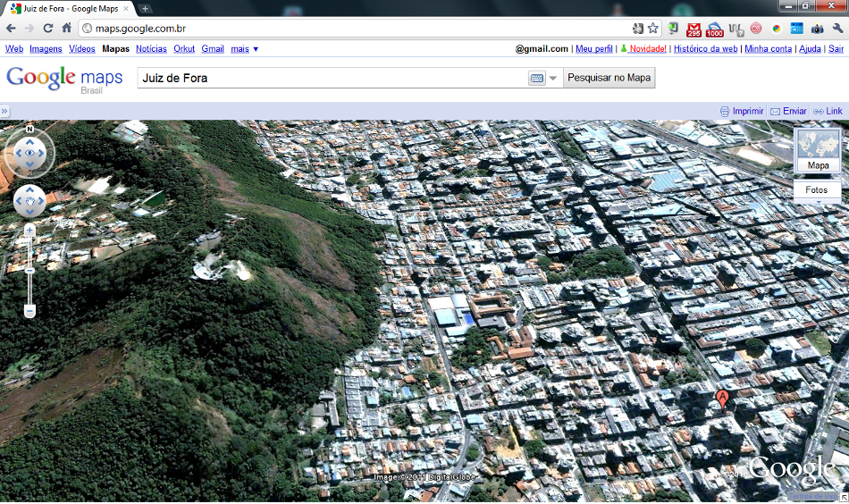
Task: Bookmark page with the star icon
Action: [x=653, y=29]
